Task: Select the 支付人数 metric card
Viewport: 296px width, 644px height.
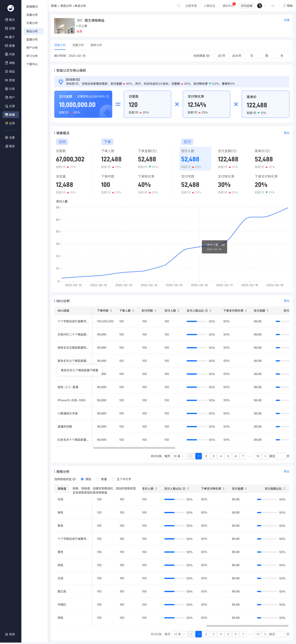Action: pos(195,159)
